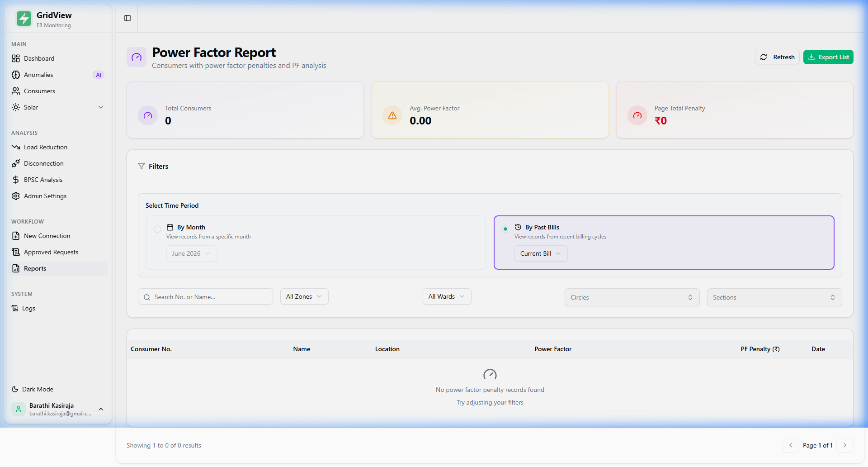Click the New Connection file icon
This screenshot has height=467, width=868.
click(16, 236)
